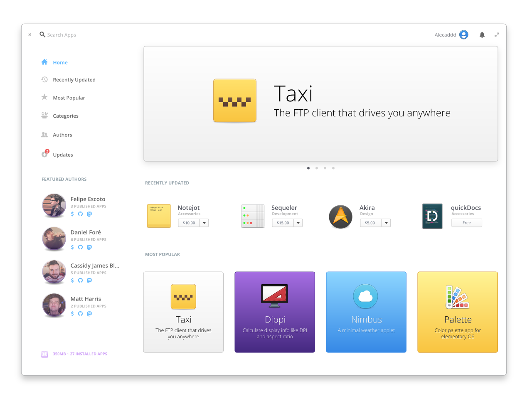The height and width of the screenshot is (399, 532).
Task: Open Most Popular in the sidebar
Action: [x=63, y=98]
